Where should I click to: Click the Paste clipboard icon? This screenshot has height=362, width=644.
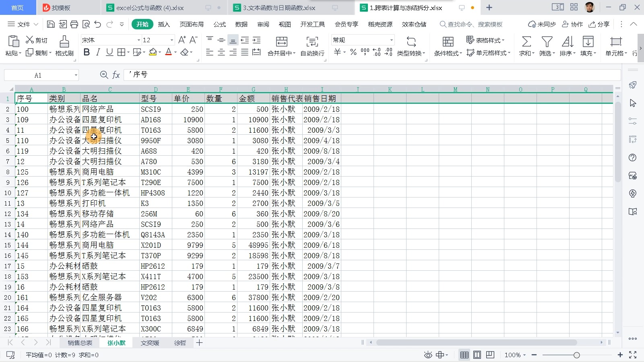[x=13, y=41]
